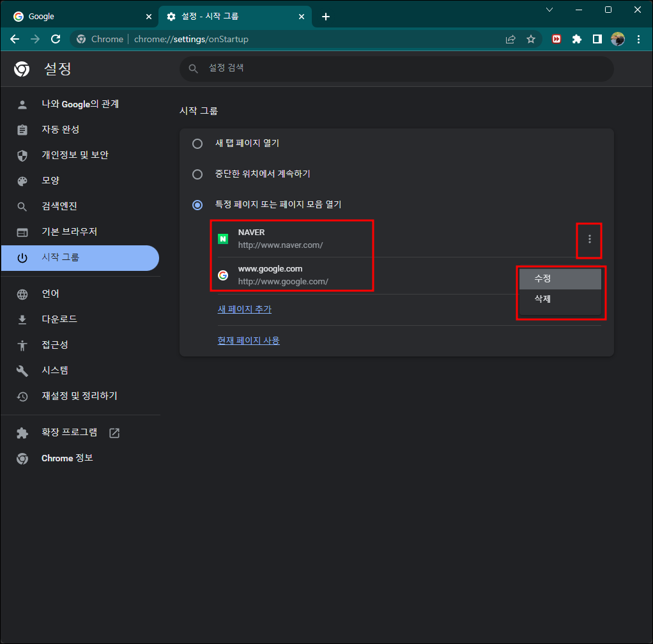Click the 현재 페이지 사용 link
This screenshot has height=644, width=653.
249,340
